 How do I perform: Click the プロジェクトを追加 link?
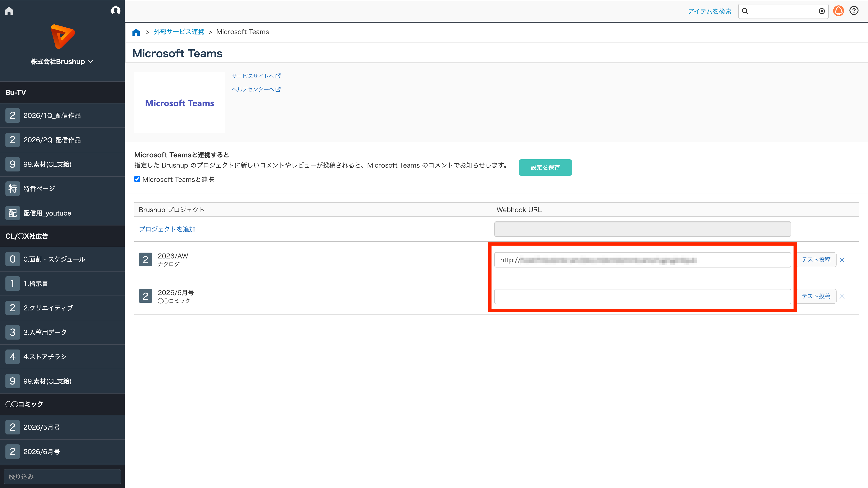[167, 229]
